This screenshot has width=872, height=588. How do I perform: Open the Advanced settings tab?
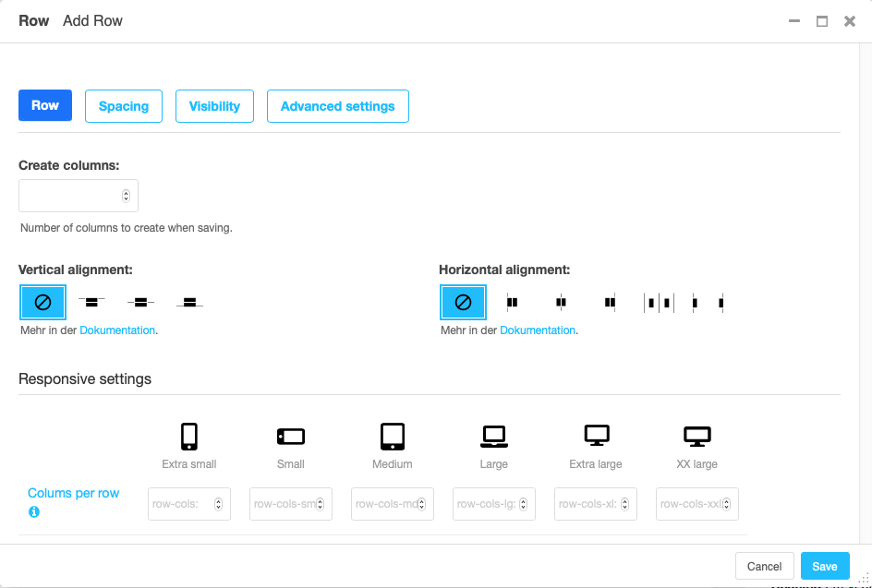click(338, 106)
